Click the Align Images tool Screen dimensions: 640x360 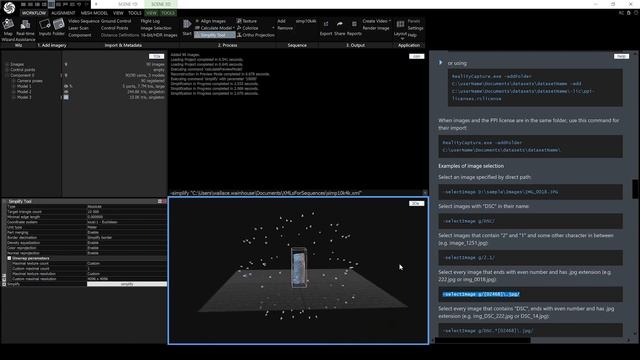pos(210,21)
